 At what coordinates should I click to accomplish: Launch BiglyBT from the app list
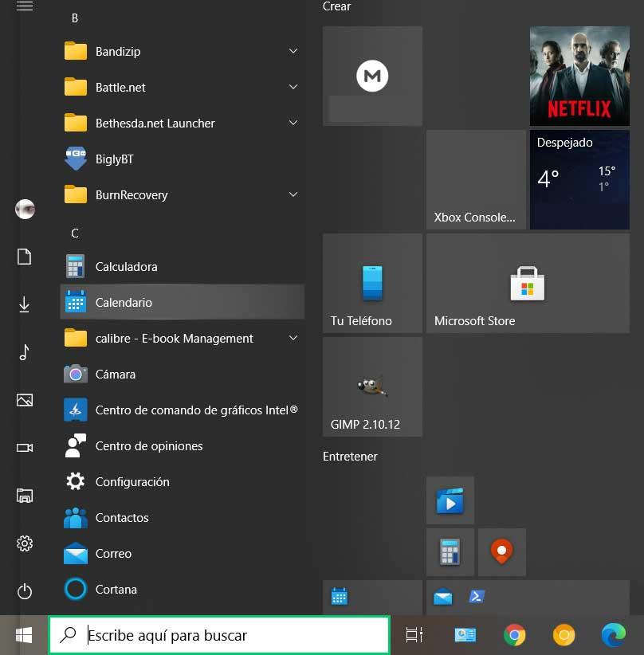pyautogui.click(x=183, y=159)
